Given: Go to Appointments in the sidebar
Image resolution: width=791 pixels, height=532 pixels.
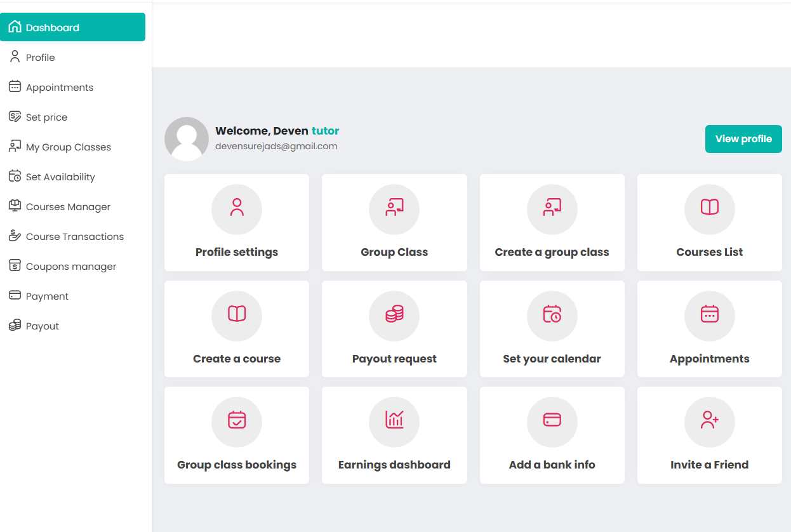Looking at the screenshot, I should 73,87.
